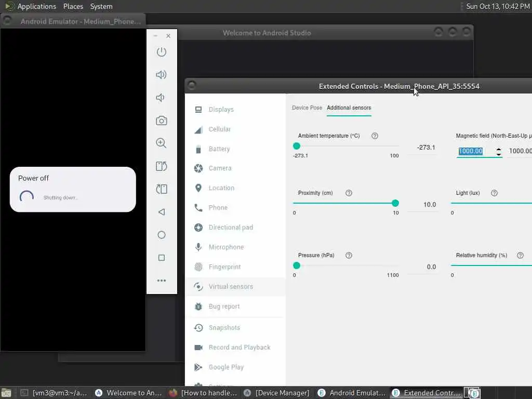Image resolution: width=532 pixels, height=399 pixels.
Task: Open the System menu in top panel
Action: [101, 6]
